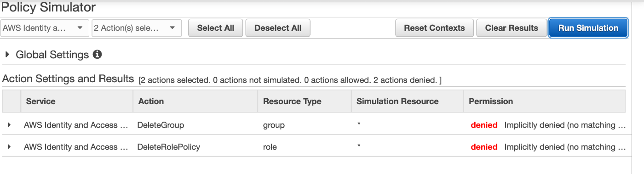Expand the DeleteRolePolicy action row

point(9,147)
